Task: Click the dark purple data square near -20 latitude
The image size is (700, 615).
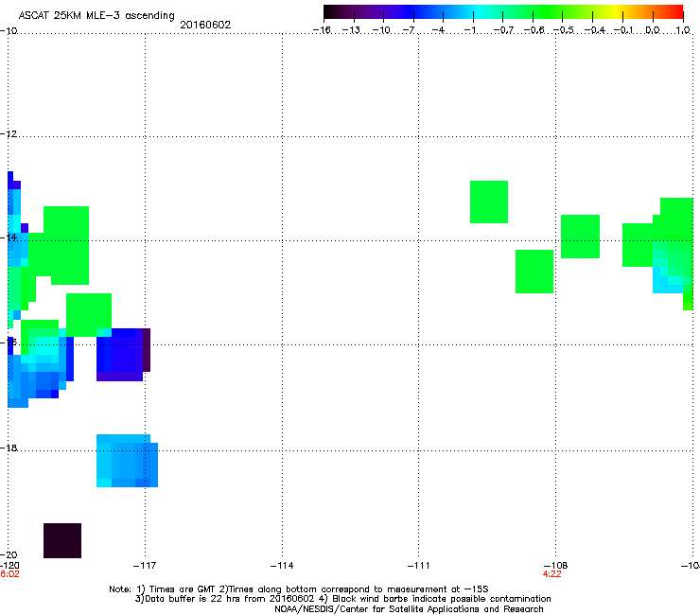Action: (x=62, y=540)
